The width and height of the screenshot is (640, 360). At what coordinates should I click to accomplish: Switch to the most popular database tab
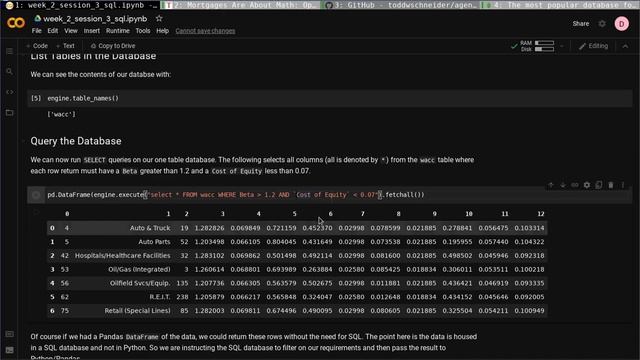tap(560, 5)
